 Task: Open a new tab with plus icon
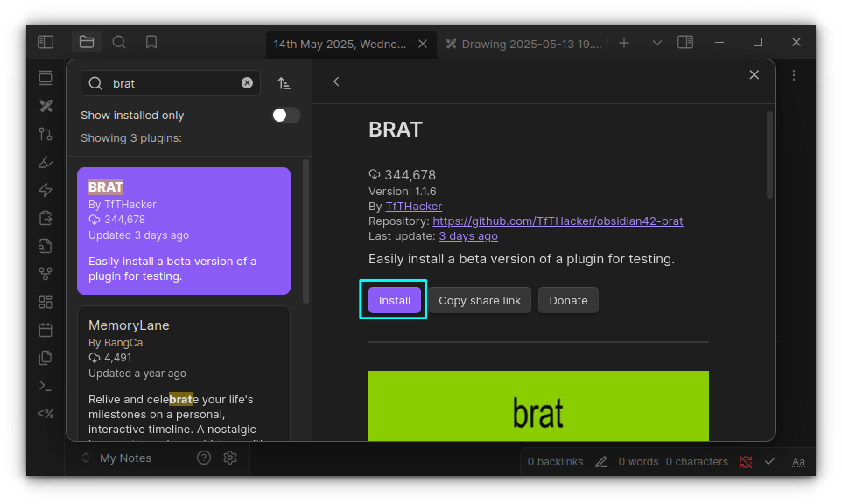[624, 43]
